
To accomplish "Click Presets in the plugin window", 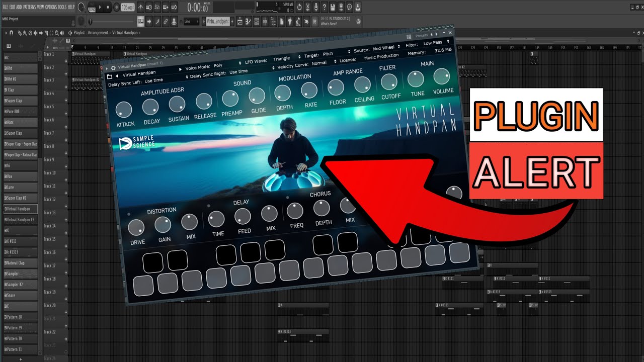I will [421, 35].
